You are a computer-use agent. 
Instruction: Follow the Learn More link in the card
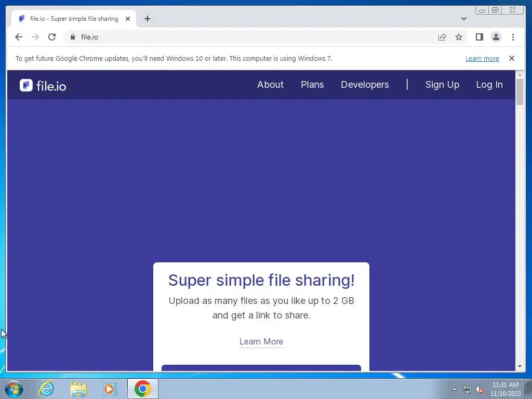(261, 341)
